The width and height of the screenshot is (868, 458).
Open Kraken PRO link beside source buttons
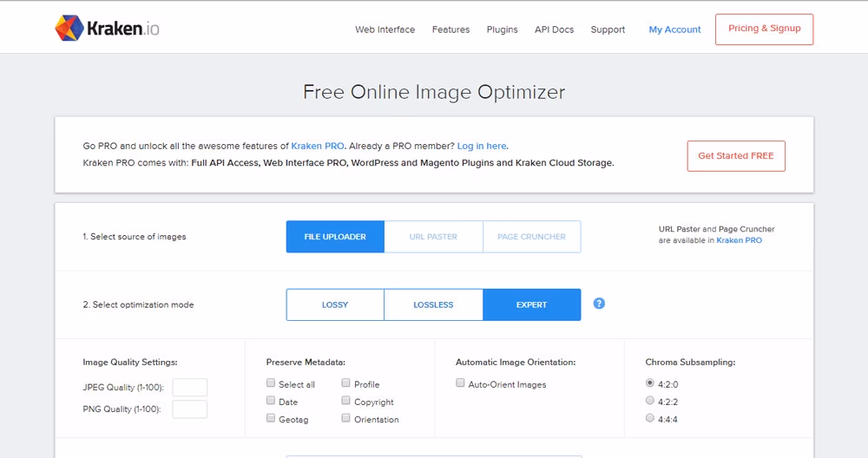[739, 240]
